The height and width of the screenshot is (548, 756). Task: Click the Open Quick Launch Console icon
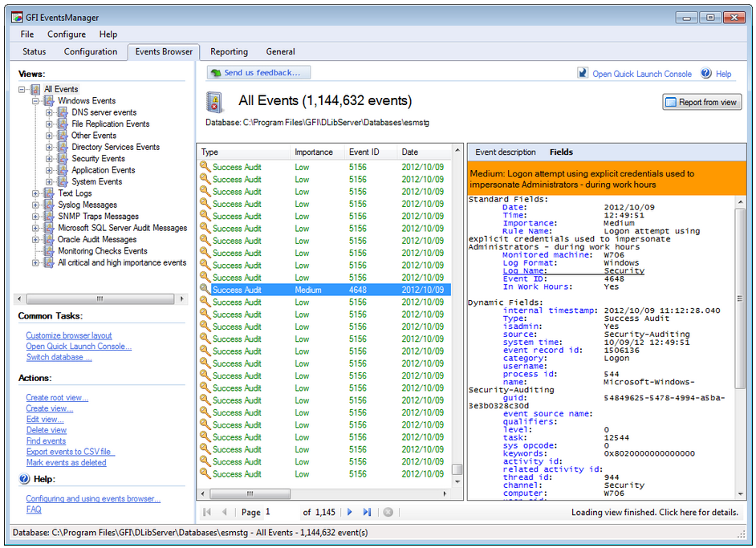pyautogui.click(x=583, y=73)
